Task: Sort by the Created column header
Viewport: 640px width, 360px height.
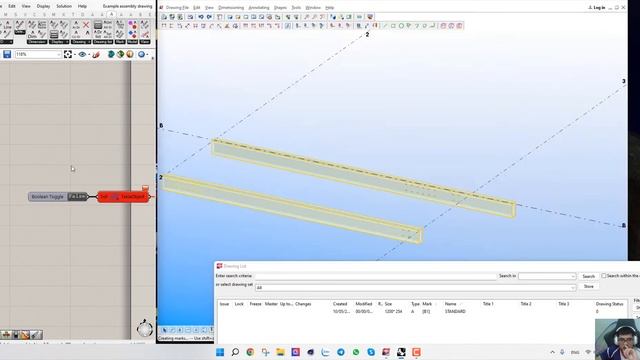Action: 340,304
